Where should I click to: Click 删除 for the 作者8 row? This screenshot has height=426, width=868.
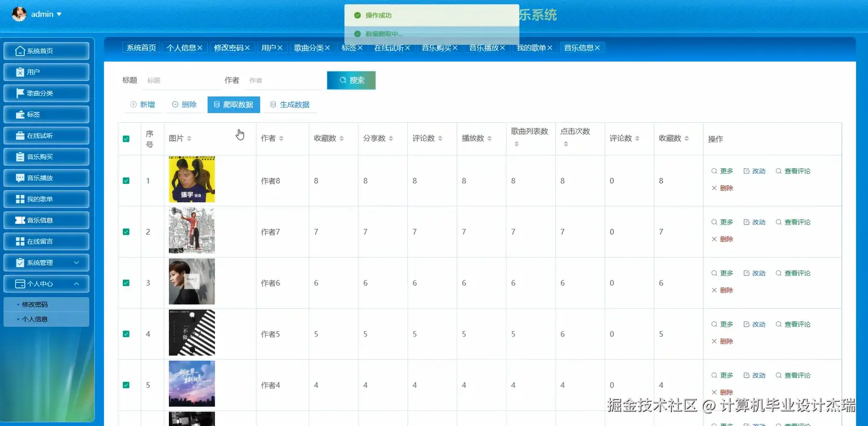pos(722,188)
